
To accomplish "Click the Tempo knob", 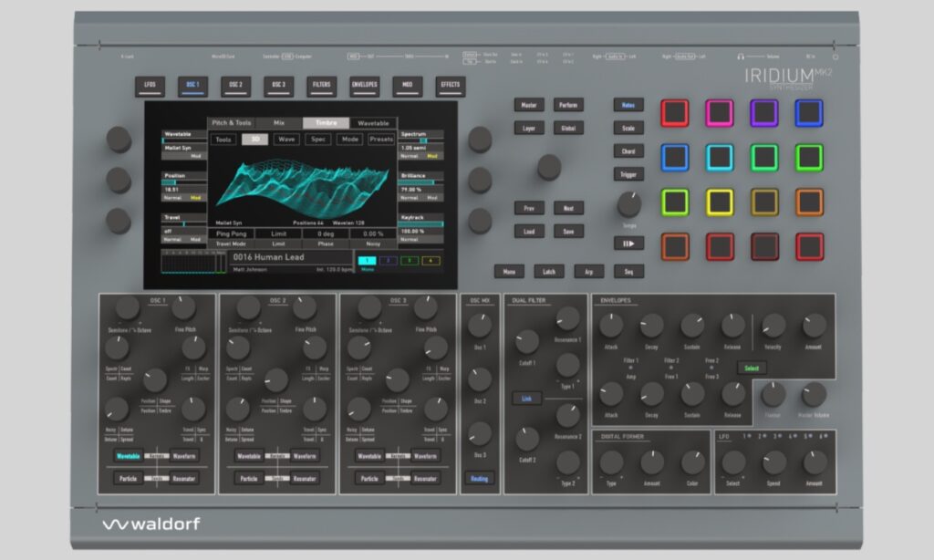I will (629, 204).
